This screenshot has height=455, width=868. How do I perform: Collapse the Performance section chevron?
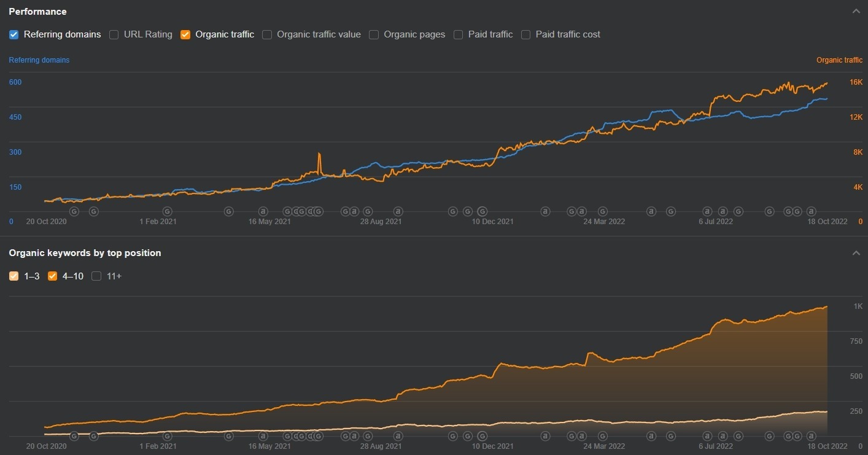(856, 11)
